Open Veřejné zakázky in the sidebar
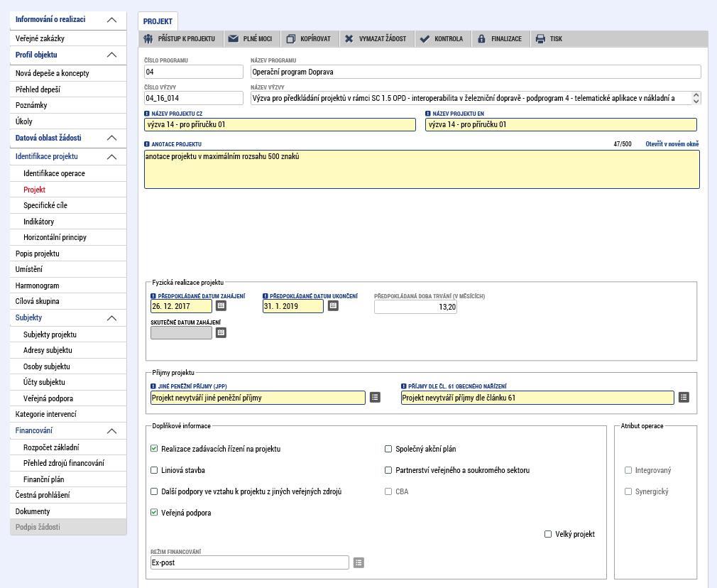Viewport: 717px width, 588px height. click(x=68, y=38)
